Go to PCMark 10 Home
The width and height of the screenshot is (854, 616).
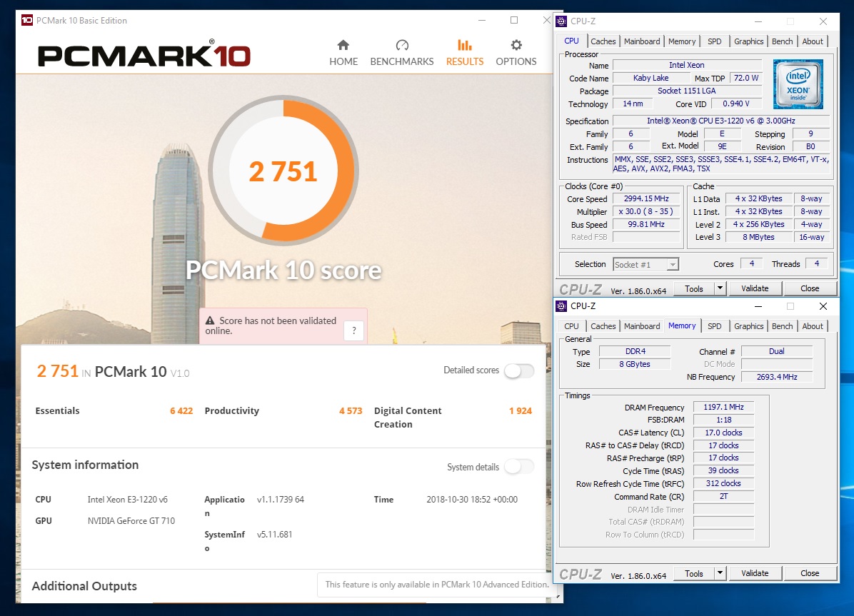(x=343, y=53)
